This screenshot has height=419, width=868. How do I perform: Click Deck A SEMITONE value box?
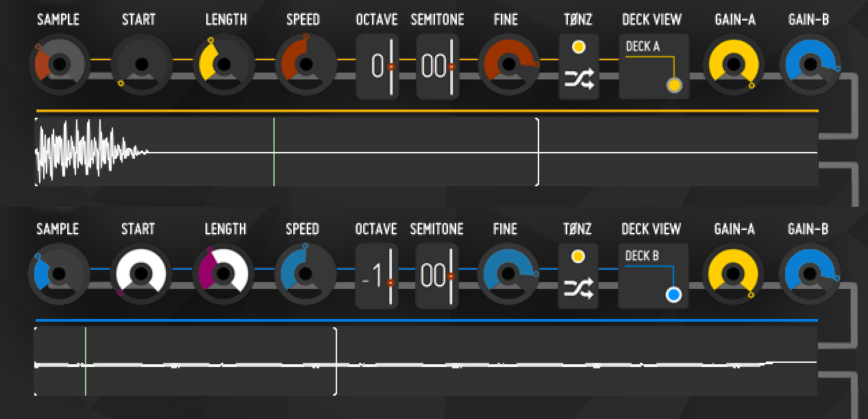(x=437, y=66)
